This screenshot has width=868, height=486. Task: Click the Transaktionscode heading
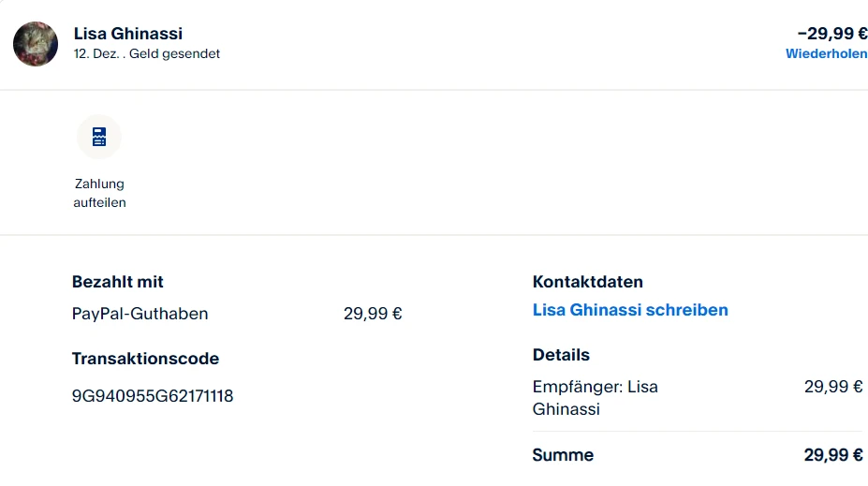145,359
